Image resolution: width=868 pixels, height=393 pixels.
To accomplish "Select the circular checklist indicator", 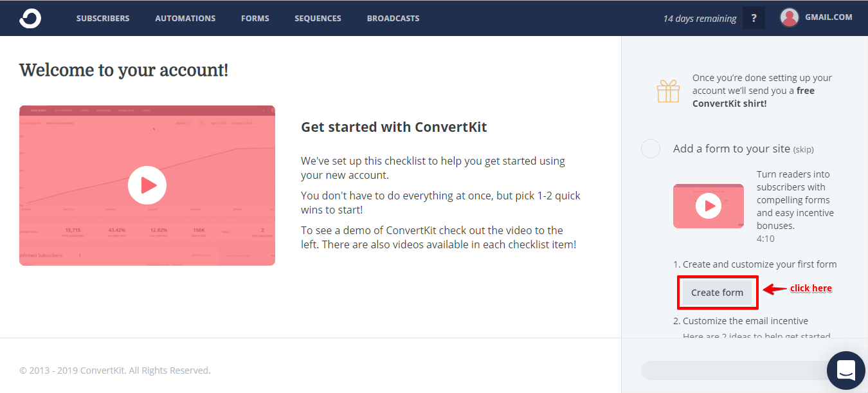I will (651, 149).
